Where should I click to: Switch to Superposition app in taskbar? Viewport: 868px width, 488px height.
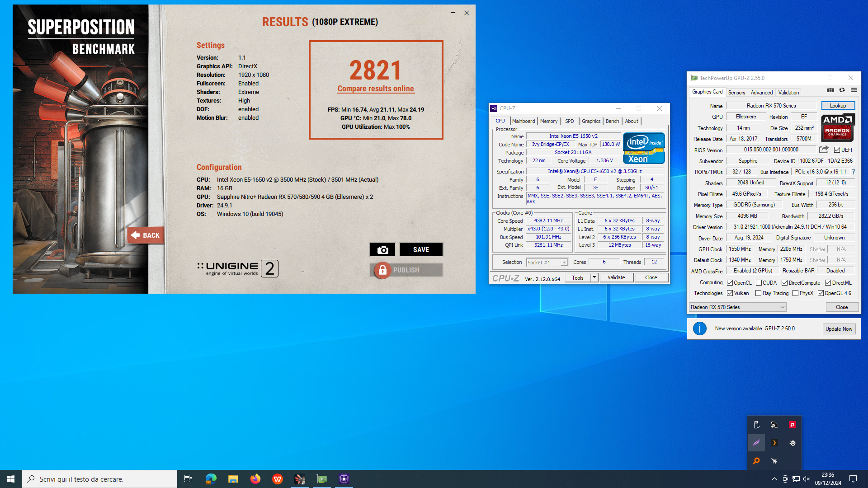(299, 479)
